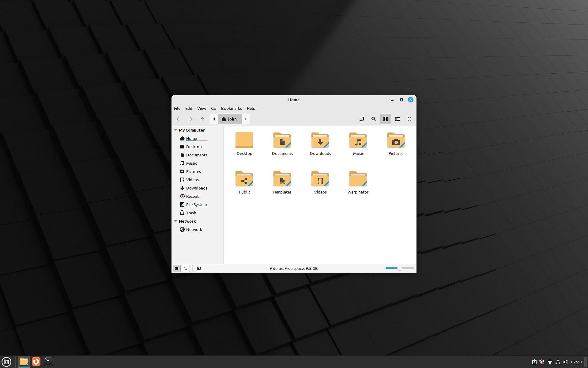The width and height of the screenshot is (588, 368).
Task: Switch to icon grid view
Action: click(385, 119)
